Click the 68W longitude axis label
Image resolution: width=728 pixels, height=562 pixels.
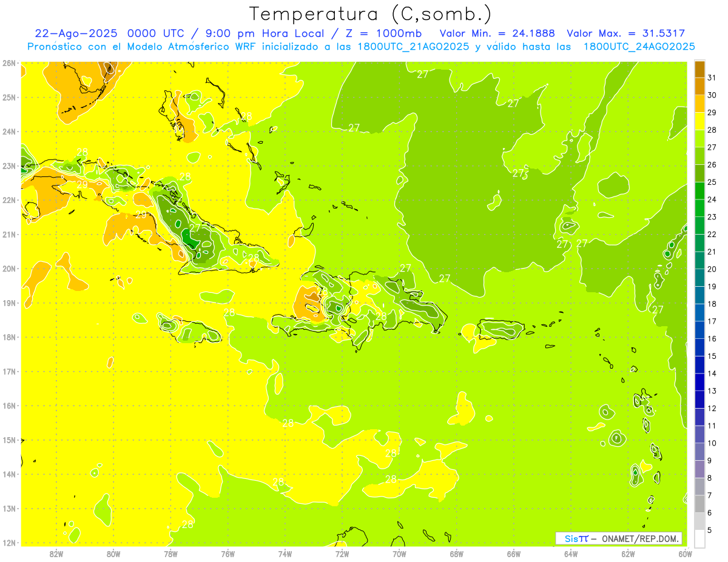click(457, 554)
